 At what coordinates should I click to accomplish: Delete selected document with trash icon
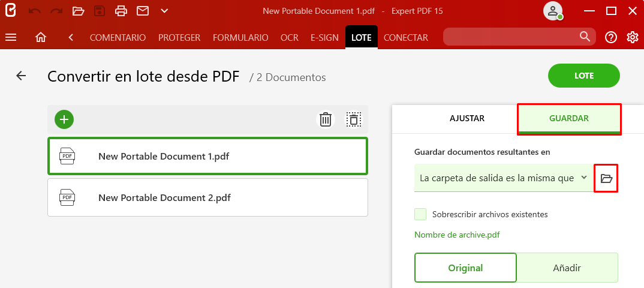click(326, 119)
